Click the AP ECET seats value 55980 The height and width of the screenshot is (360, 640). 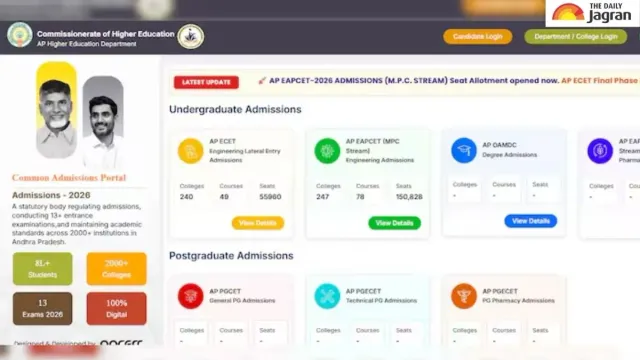pos(270,197)
